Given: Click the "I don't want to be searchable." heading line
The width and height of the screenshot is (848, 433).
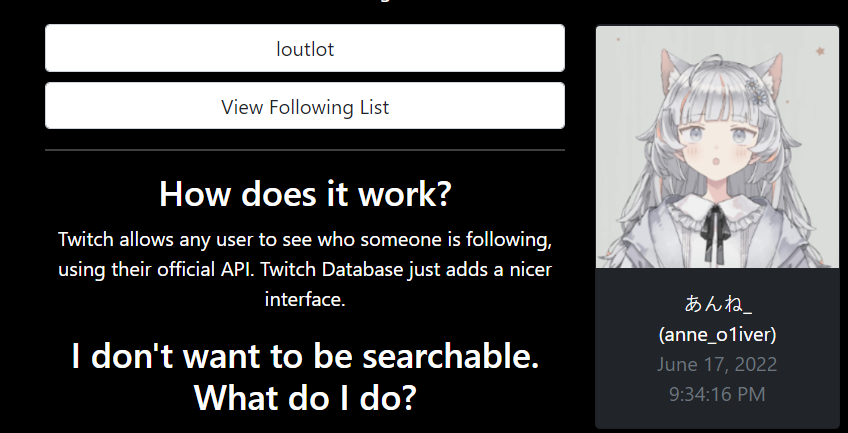Looking at the screenshot, I should (x=304, y=356).
